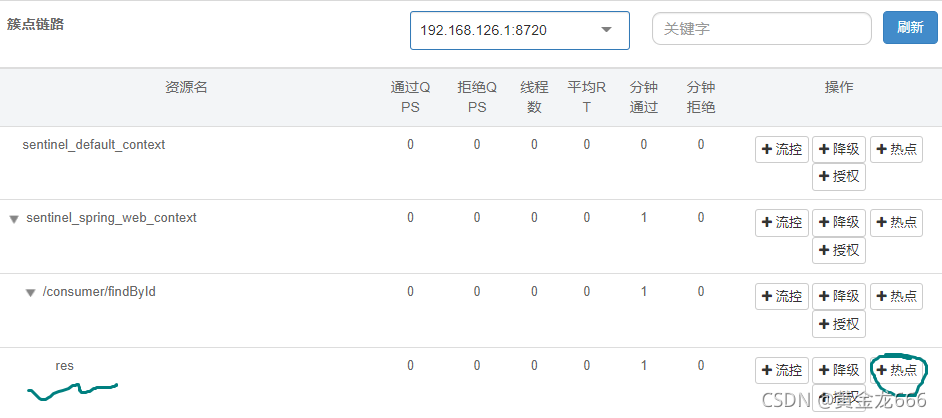Add 流控 rule for res resource
This screenshot has width=942, height=418.
pyautogui.click(x=782, y=370)
